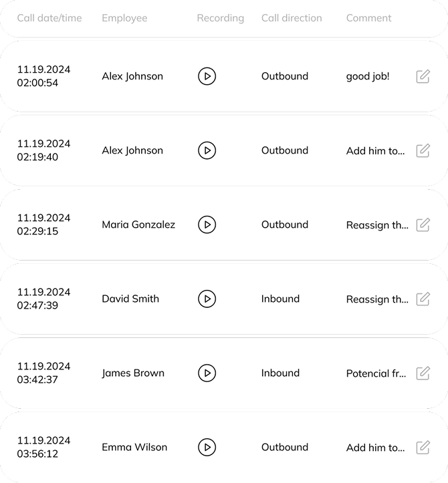The image size is (448, 483).
Task: Click the Comment column header
Action: pos(368,18)
